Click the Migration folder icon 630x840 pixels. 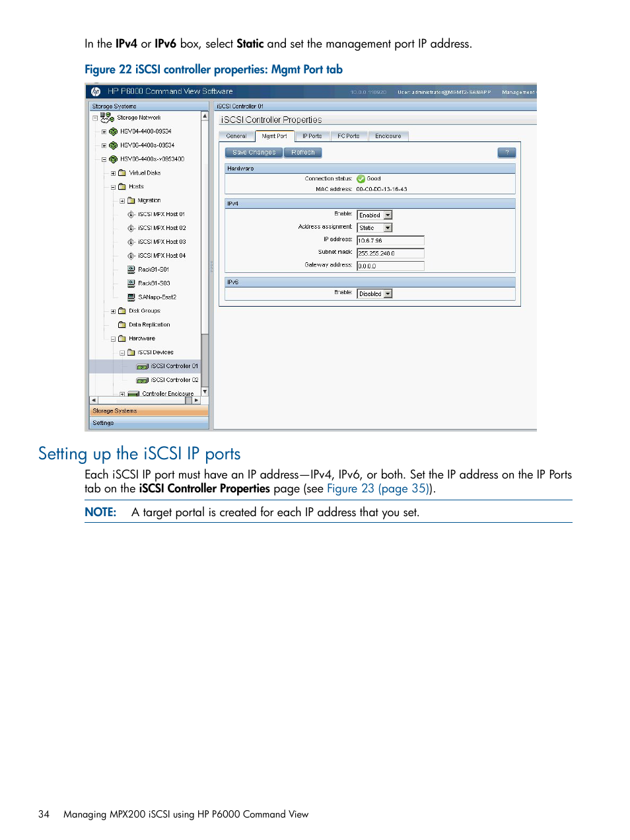coord(131,201)
